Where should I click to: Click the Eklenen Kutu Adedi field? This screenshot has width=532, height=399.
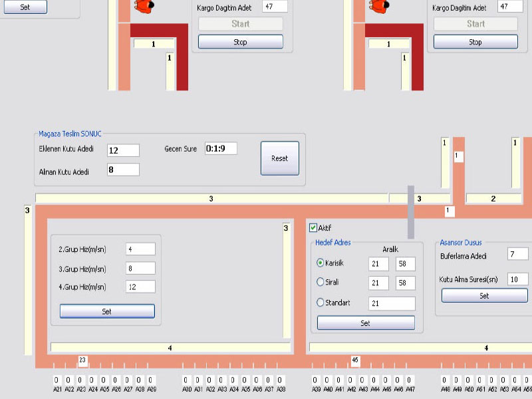pyautogui.click(x=123, y=150)
